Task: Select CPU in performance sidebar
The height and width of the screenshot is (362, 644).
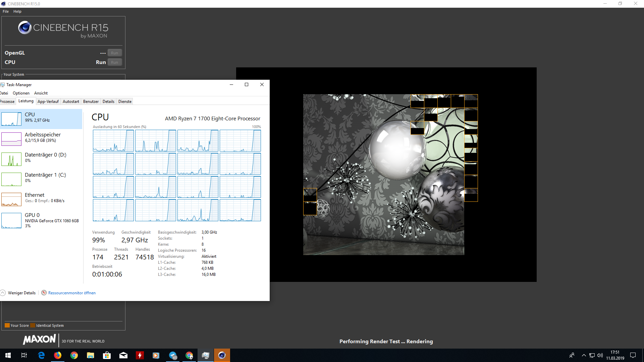Action: coord(41,119)
